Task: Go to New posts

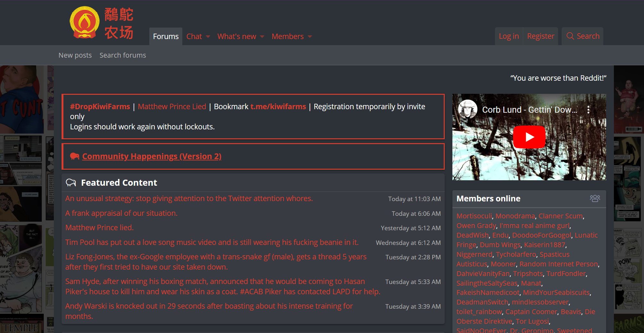Action: coord(75,55)
